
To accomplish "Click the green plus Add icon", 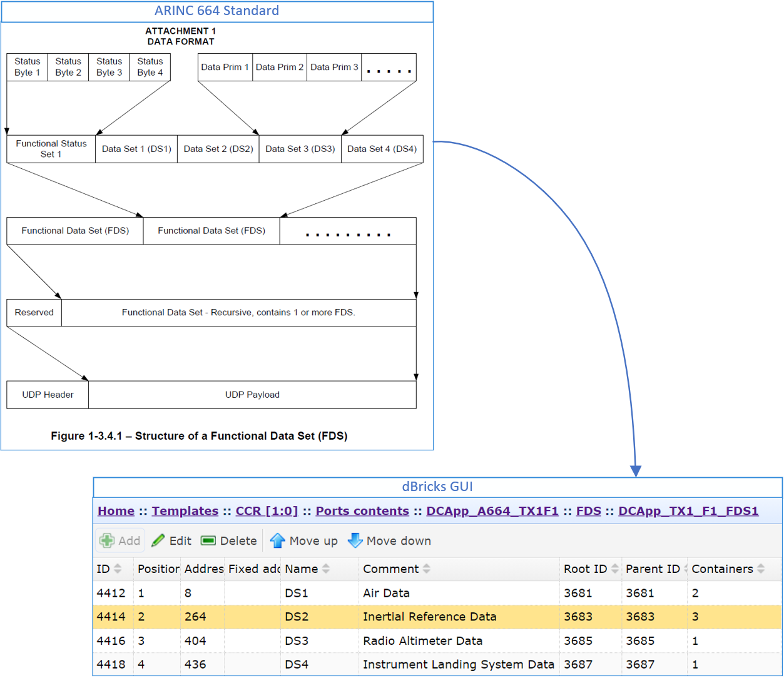I will pyautogui.click(x=107, y=540).
